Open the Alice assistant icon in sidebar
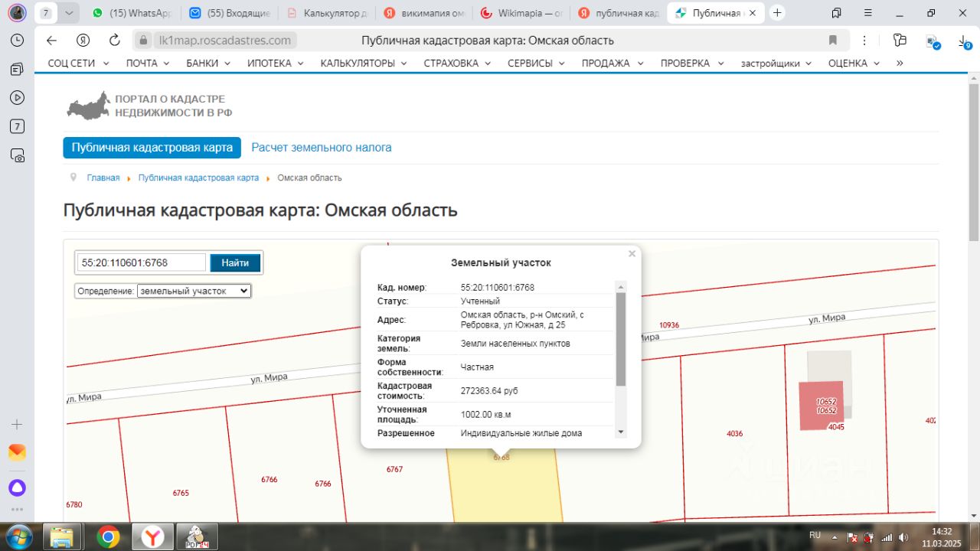The image size is (980, 551). [x=17, y=487]
